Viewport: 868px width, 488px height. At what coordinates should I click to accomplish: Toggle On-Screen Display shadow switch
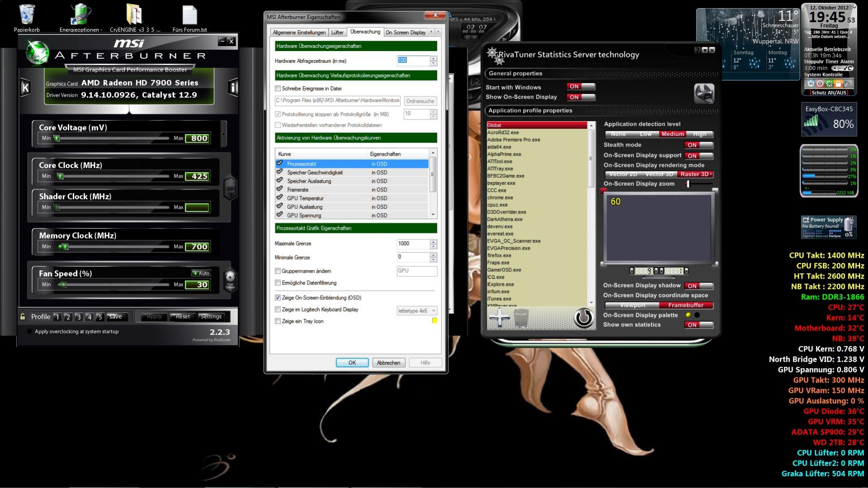pos(699,286)
